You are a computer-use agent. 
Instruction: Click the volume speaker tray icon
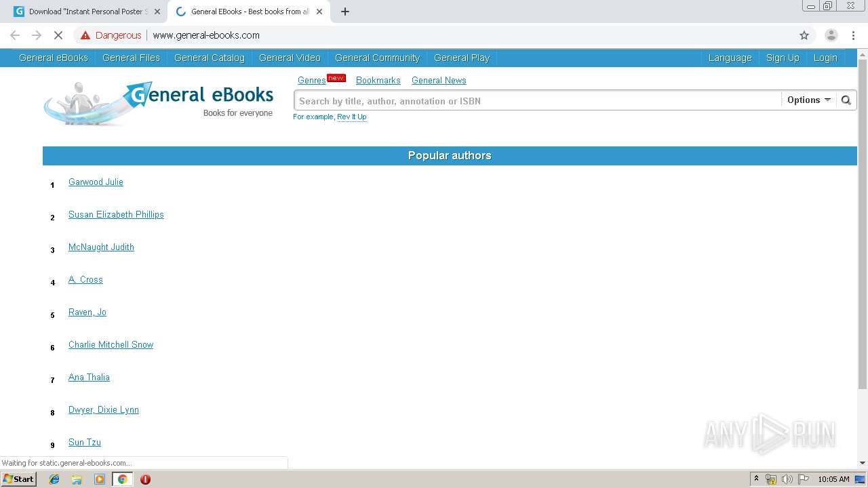[787, 479]
